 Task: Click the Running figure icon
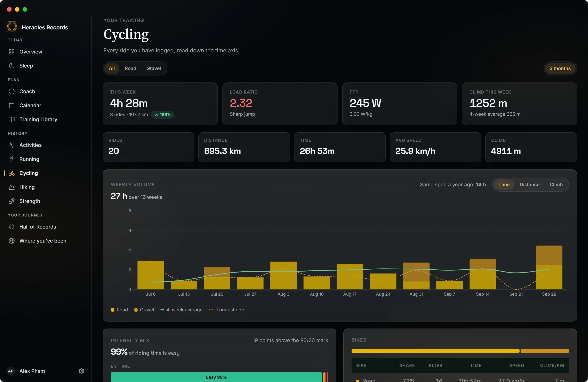point(12,159)
